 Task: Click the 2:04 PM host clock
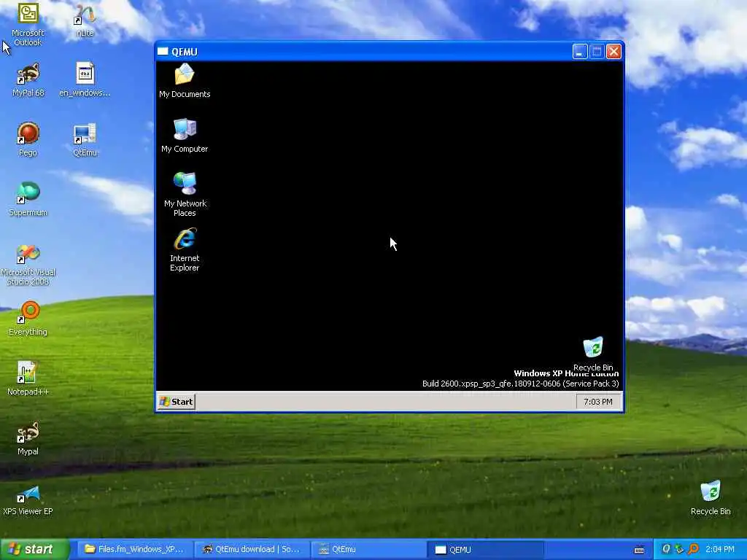tap(720, 550)
